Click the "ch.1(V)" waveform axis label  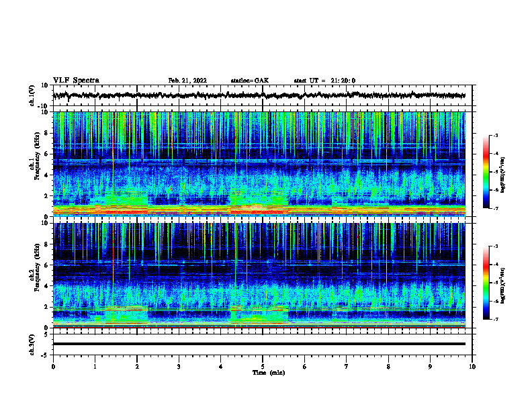(32, 95)
